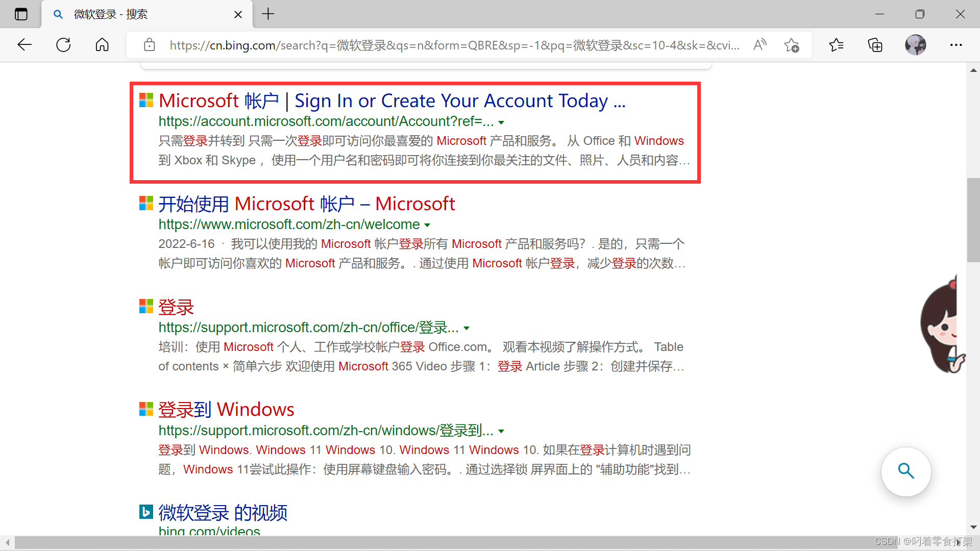The height and width of the screenshot is (551, 980).
Task: Click the floating search magnifier button
Action: click(x=905, y=471)
